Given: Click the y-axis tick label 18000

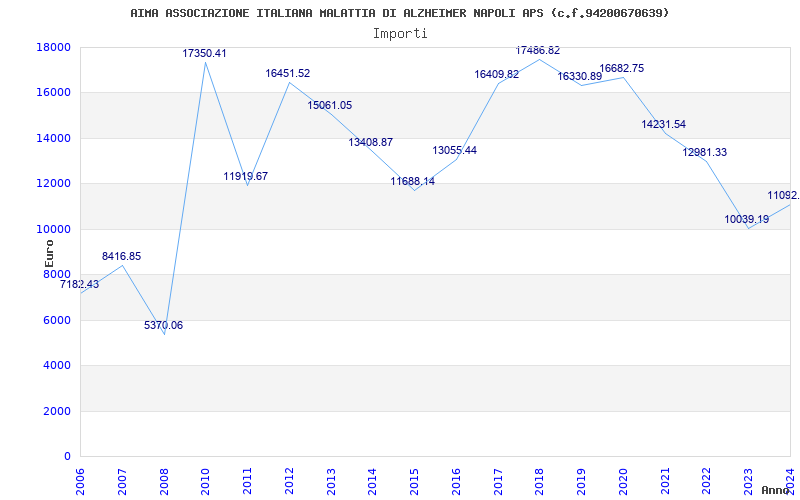Looking at the screenshot, I should pos(54,47).
